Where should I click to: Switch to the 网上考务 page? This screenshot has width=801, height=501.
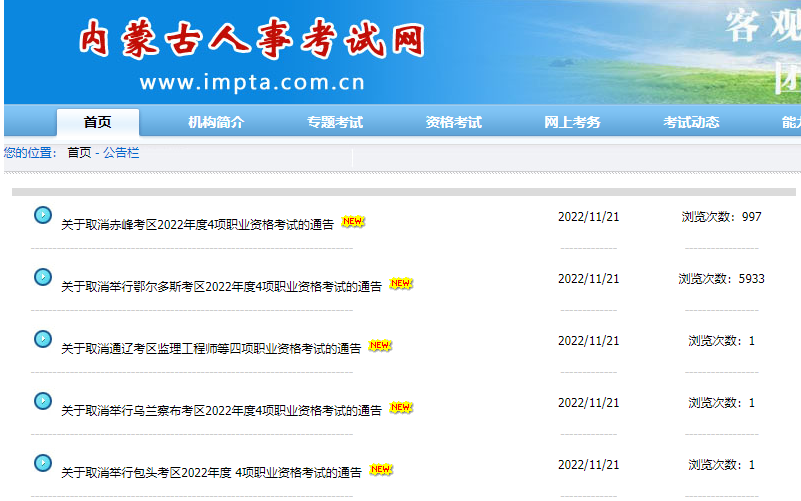(572, 122)
